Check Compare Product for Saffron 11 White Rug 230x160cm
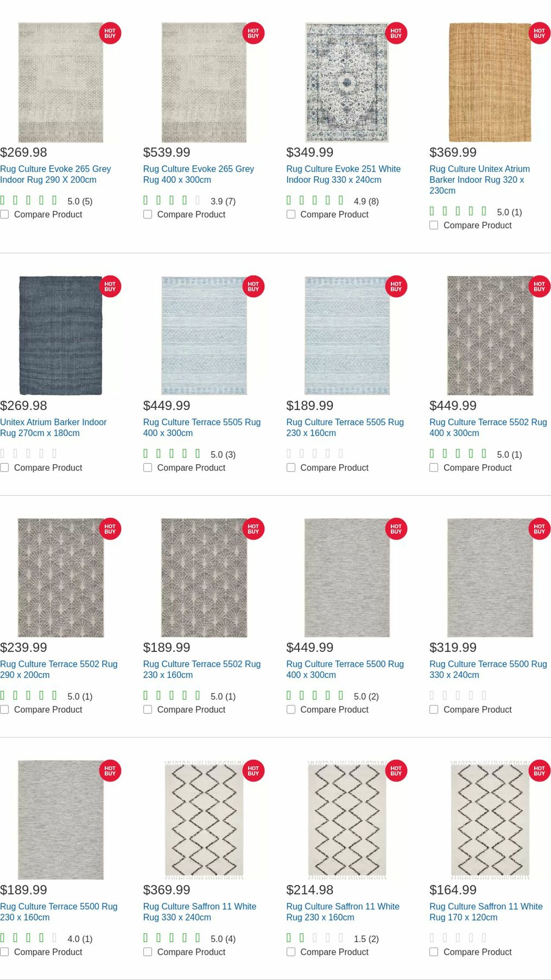Viewport: 551px width, 980px height. point(290,952)
